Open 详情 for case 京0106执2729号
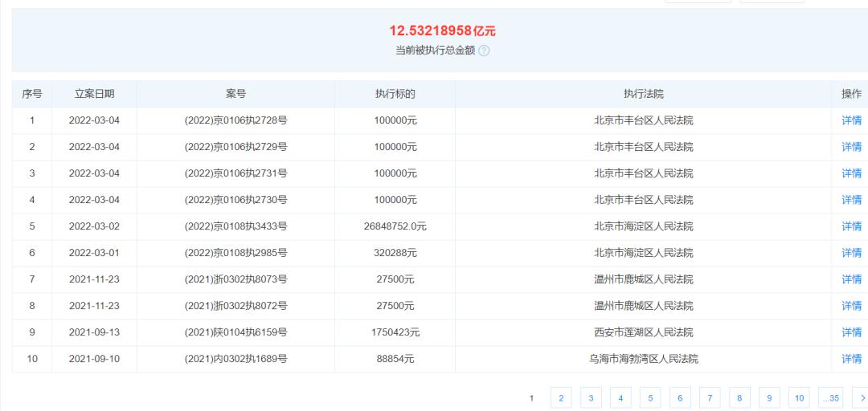 (x=851, y=147)
